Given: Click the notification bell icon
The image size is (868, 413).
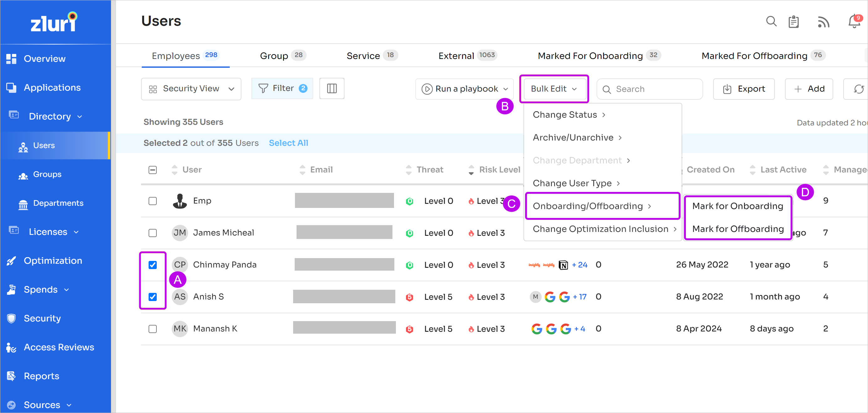Looking at the screenshot, I should (854, 22).
